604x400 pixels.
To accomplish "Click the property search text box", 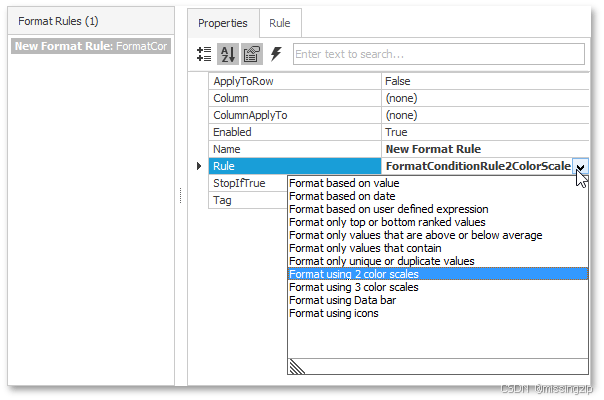I will (x=439, y=54).
